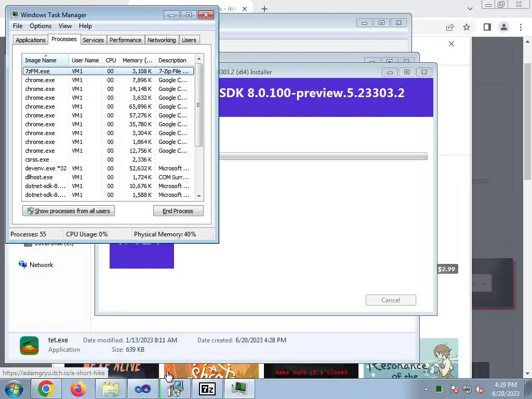Sort processes by User Name column

pos(85,60)
